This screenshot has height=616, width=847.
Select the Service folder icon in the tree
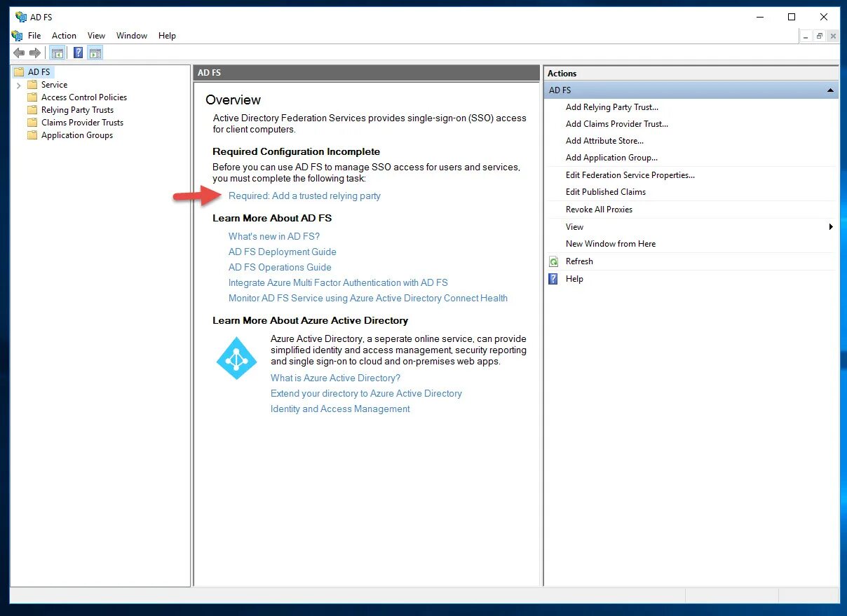coord(32,85)
